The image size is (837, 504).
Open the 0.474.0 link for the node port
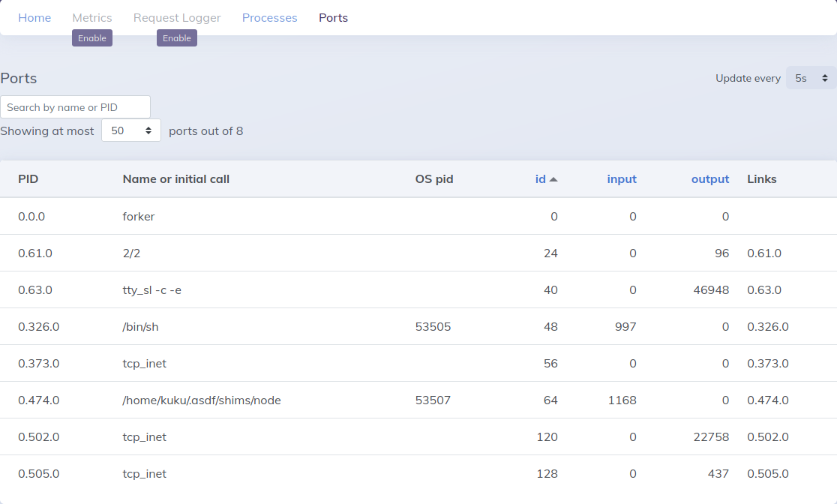(x=768, y=400)
